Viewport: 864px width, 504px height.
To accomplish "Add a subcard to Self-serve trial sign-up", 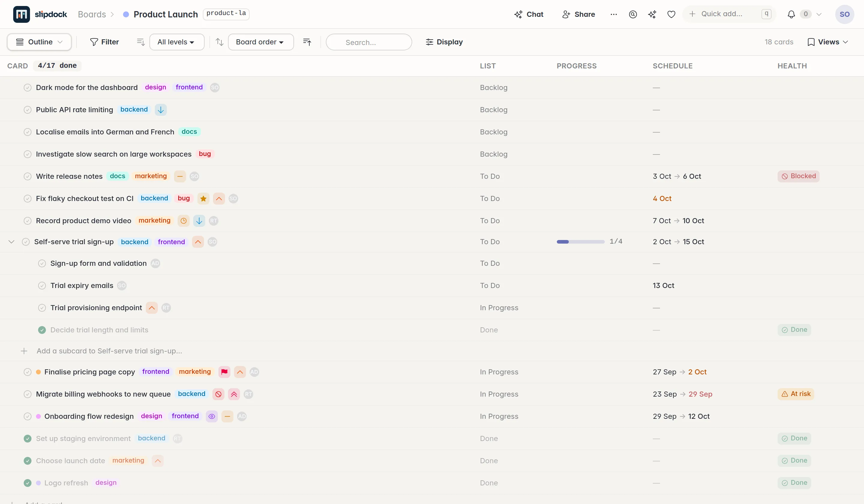I will pos(109,351).
